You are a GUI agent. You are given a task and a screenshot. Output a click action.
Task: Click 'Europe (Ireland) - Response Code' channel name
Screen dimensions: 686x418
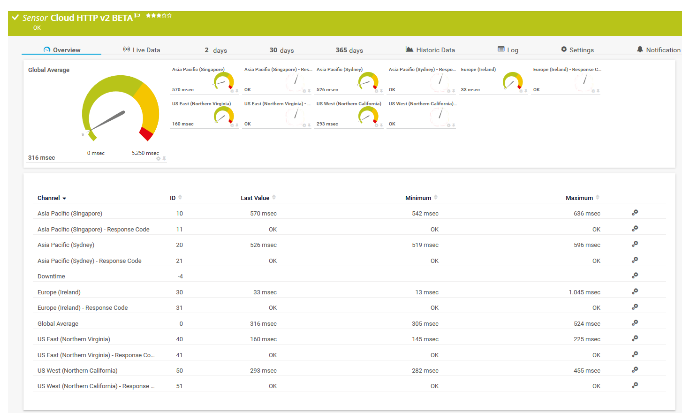83,308
